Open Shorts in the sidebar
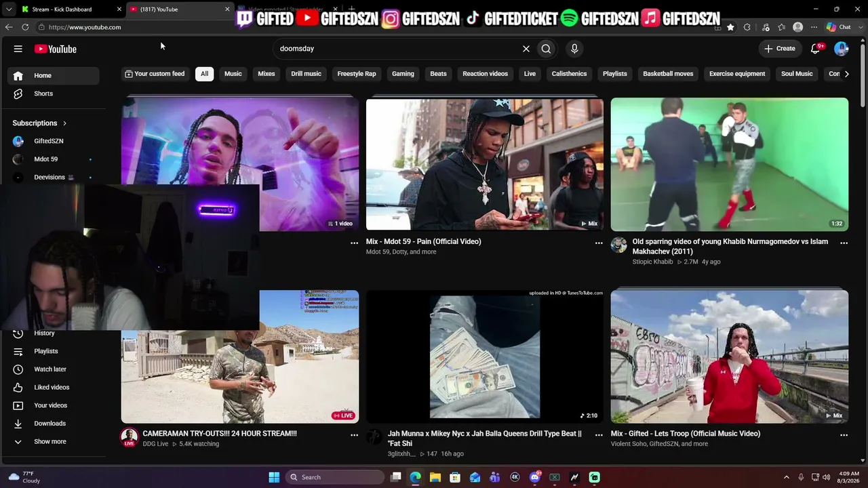The height and width of the screenshot is (488, 868). click(x=54, y=94)
